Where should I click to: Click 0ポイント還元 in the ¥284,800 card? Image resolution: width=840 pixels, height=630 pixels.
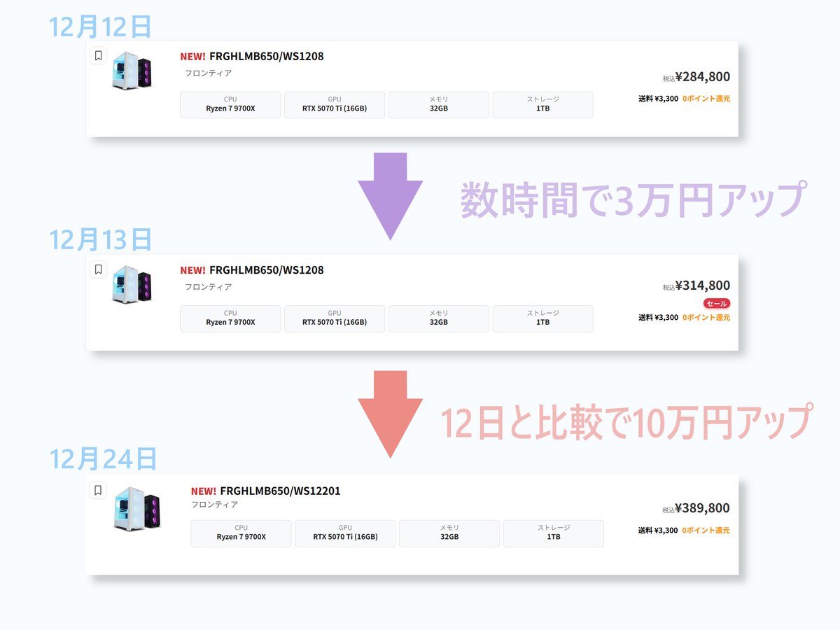click(x=706, y=99)
